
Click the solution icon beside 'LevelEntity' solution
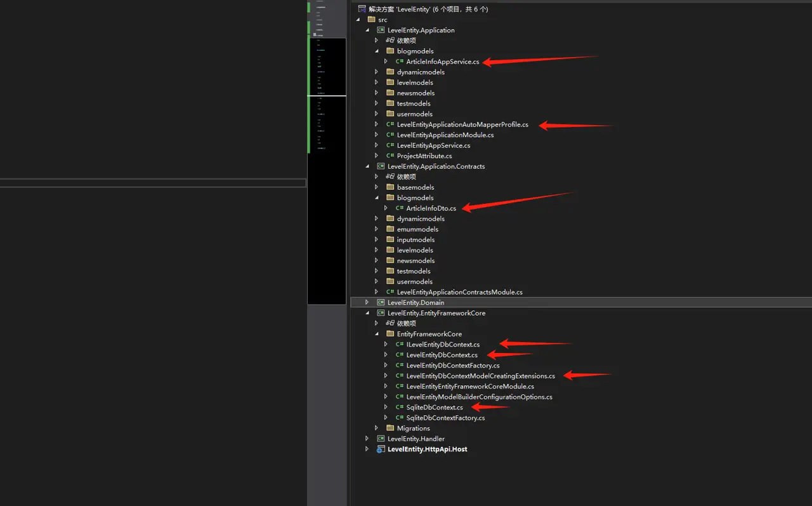pos(362,9)
